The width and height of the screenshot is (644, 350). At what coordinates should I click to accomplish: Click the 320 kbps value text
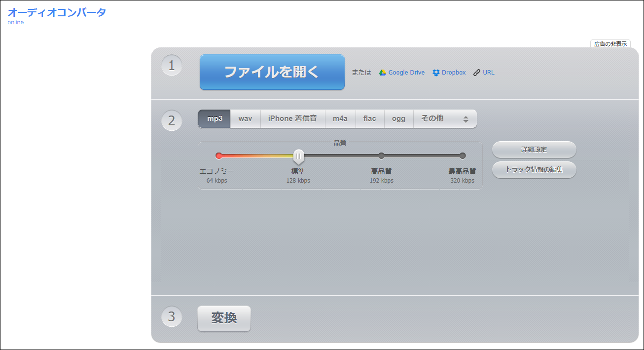click(x=463, y=181)
